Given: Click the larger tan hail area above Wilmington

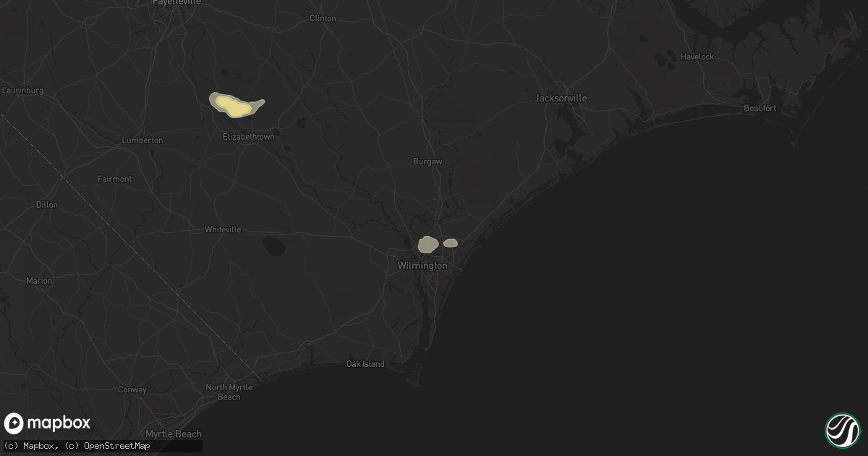Looking at the screenshot, I should click(427, 245).
